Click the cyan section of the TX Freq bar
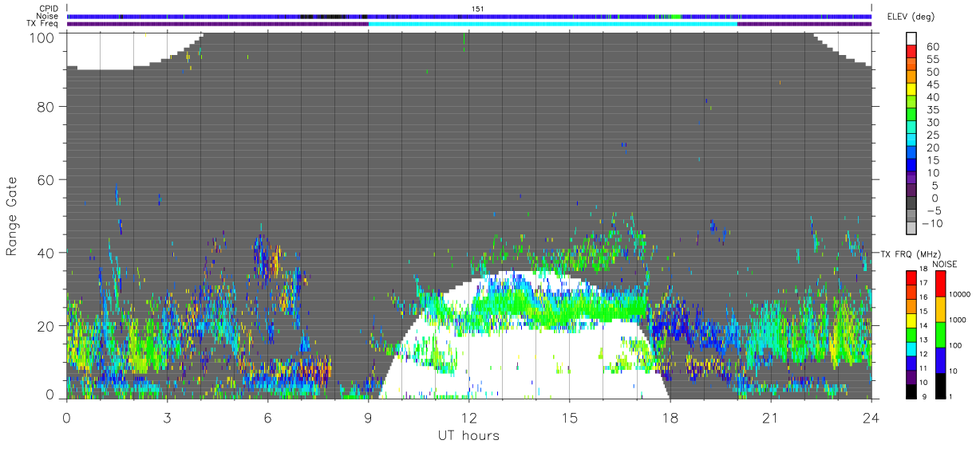Viewport: 980px width, 452px height. tap(553, 24)
